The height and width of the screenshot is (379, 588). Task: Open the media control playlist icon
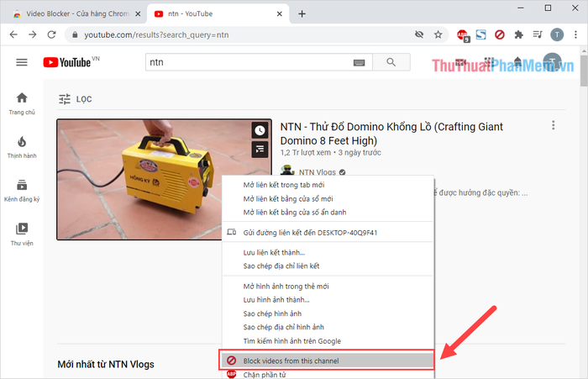pyautogui.click(x=538, y=35)
